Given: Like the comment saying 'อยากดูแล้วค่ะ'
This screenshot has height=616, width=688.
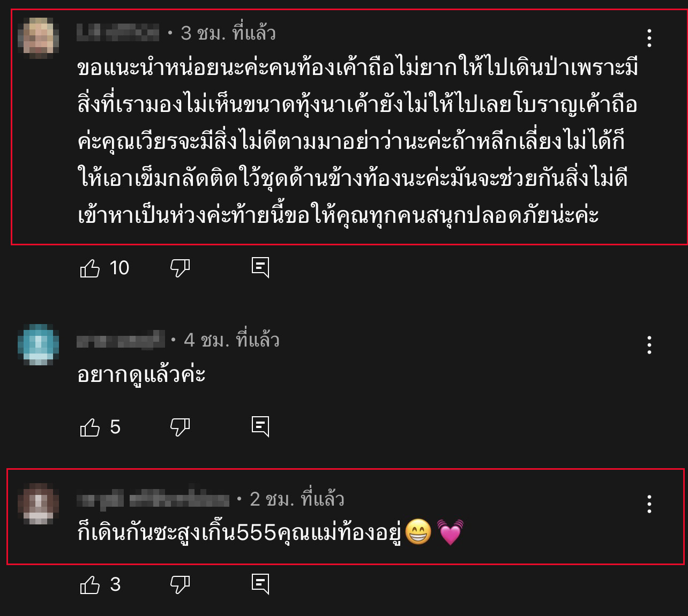Looking at the screenshot, I should coord(89,427).
